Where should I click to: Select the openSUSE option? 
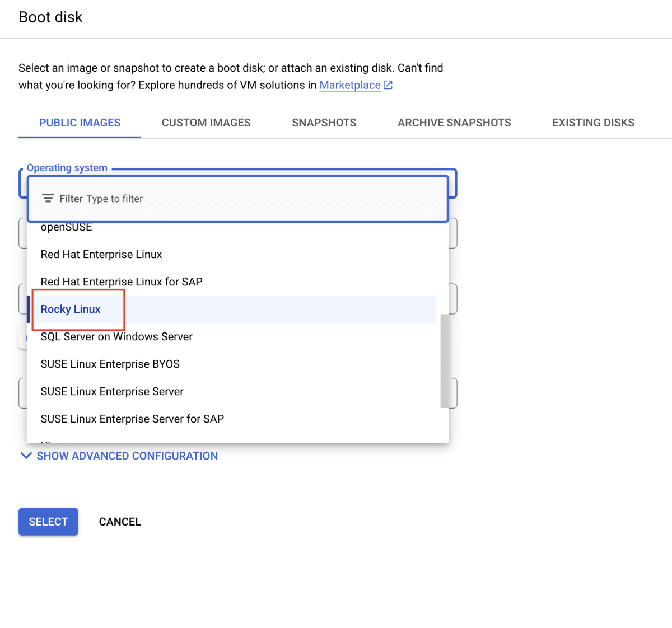pos(231,227)
